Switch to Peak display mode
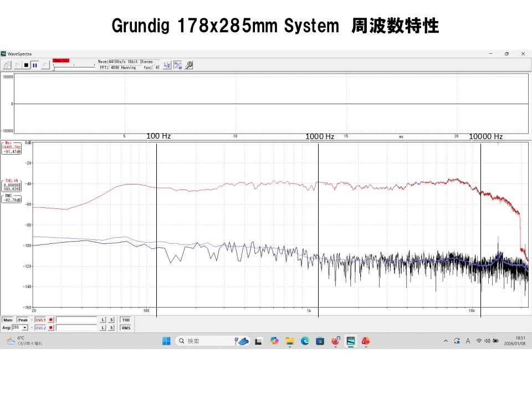The image size is (532, 399). click(x=23, y=320)
